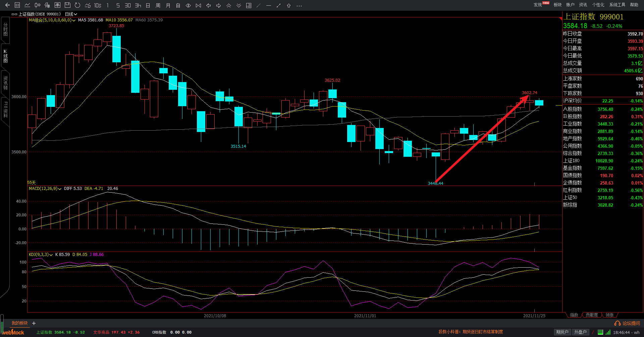Click the 期货户 button
Screen dimensions: 644x337
coord(562,332)
